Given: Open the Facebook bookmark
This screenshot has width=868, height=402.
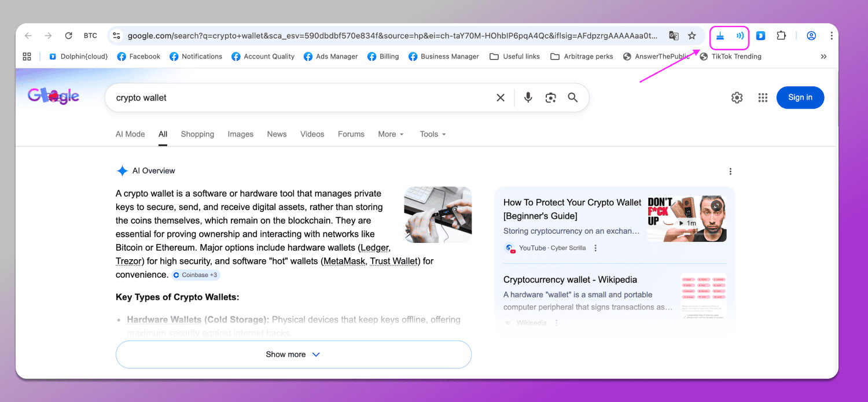Looking at the screenshot, I should 139,56.
